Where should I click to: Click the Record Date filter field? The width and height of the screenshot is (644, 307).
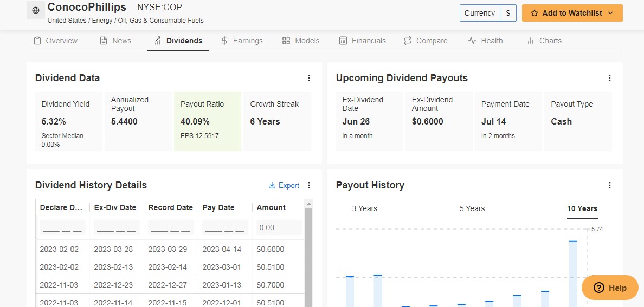(x=171, y=227)
